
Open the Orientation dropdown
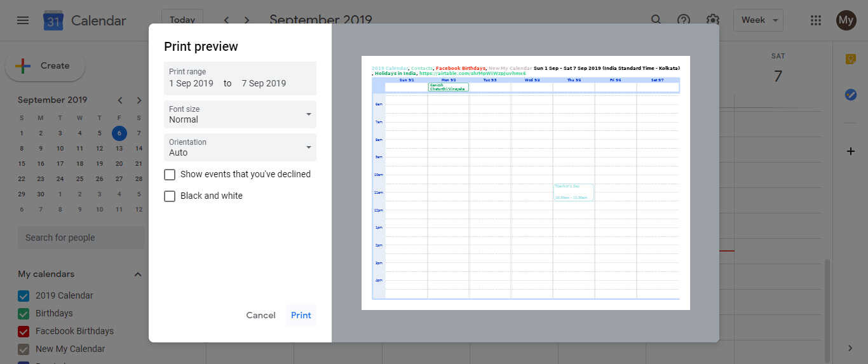(x=240, y=147)
